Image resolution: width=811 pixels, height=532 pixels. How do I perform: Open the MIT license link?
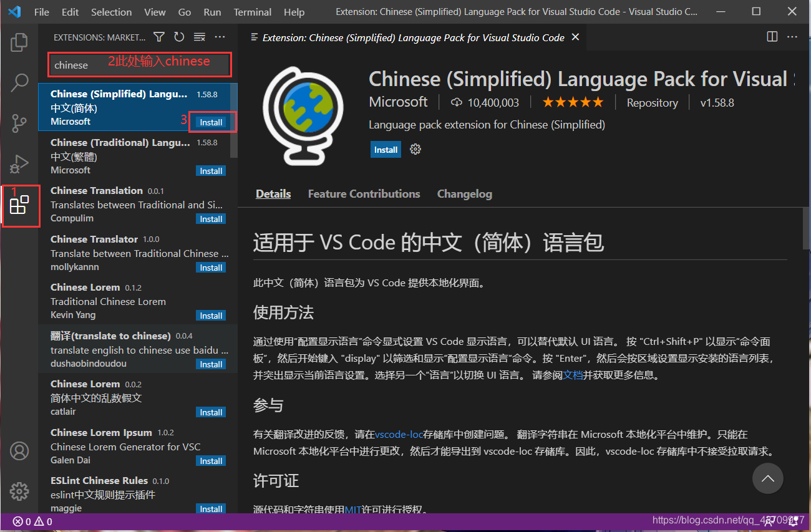point(353,510)
